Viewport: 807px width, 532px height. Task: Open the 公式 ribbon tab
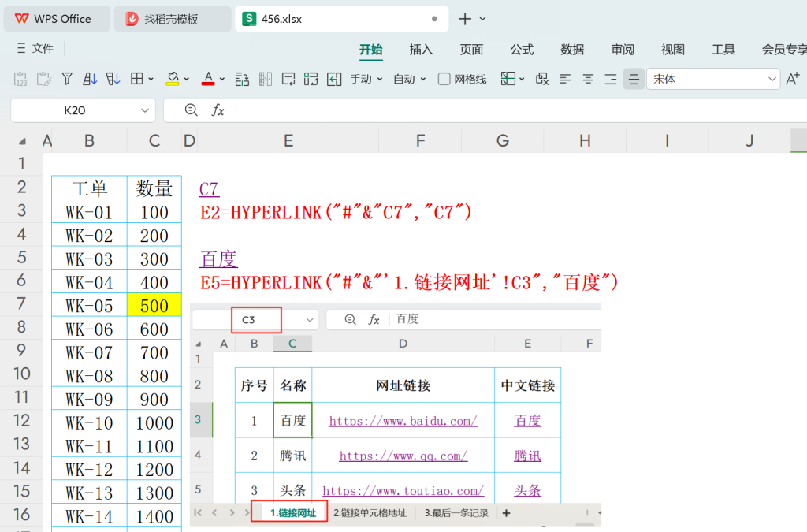tap(522, 50)
